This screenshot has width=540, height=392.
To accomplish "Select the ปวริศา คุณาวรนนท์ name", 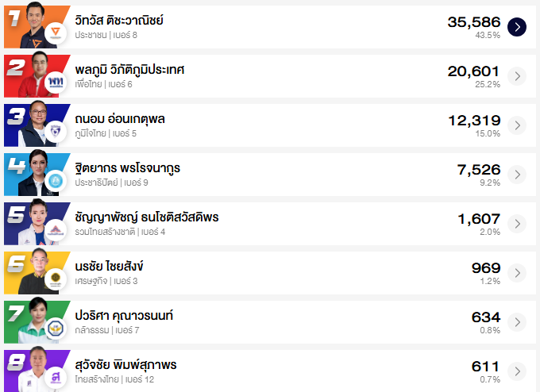I will 124,316.
